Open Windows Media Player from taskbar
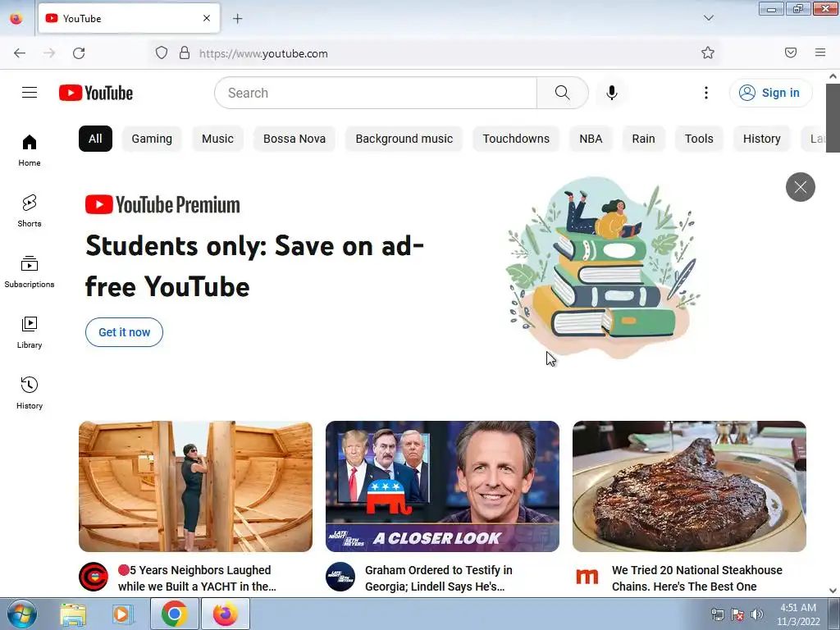Viewport: 840px width, 630px height. click(122, 614)
